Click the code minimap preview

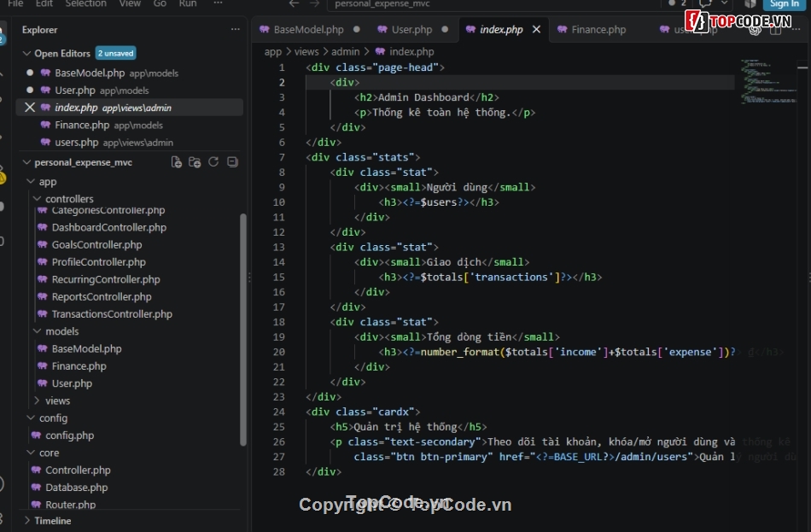768,82
